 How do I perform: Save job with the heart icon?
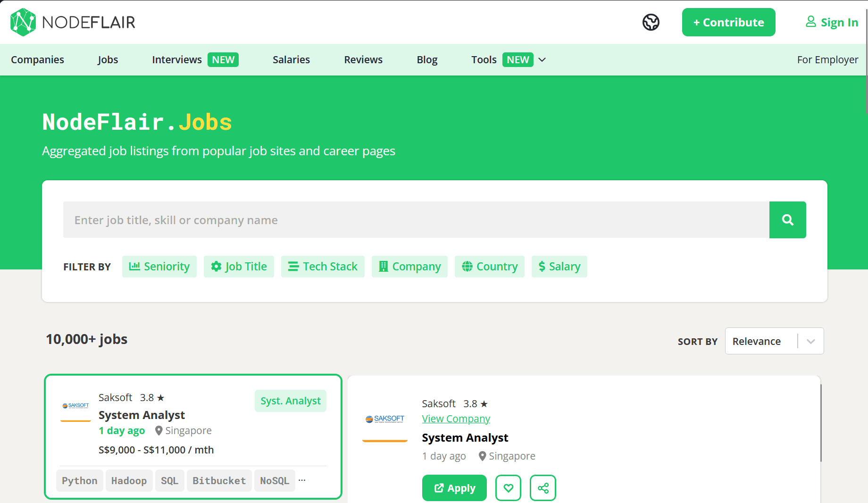(x=508, y=488)
